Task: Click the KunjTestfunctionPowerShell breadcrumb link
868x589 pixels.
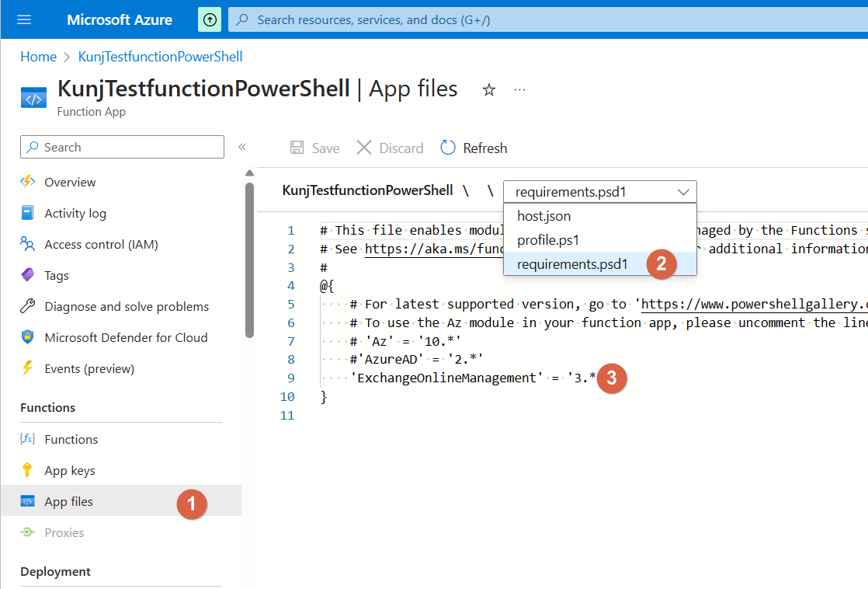Action: [x=160, y=57]
